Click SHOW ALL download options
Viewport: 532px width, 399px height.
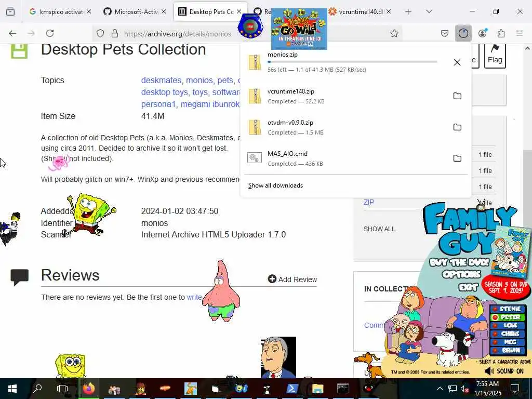click(379, 229)
